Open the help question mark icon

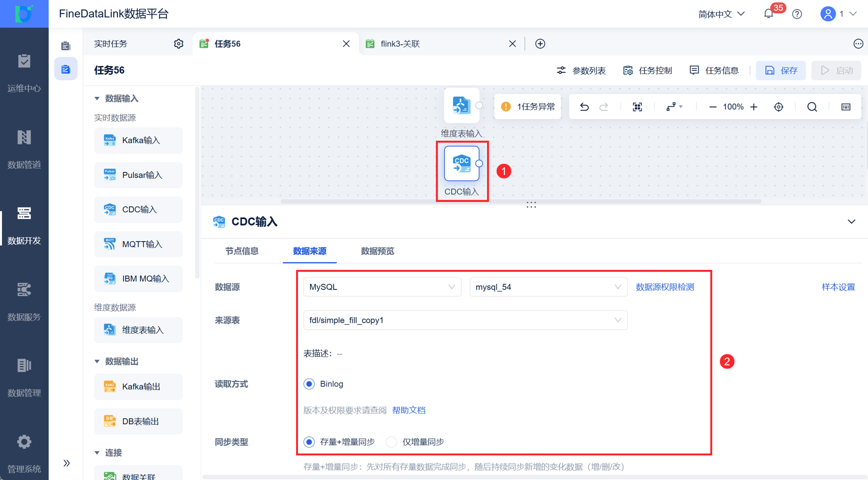797,14
